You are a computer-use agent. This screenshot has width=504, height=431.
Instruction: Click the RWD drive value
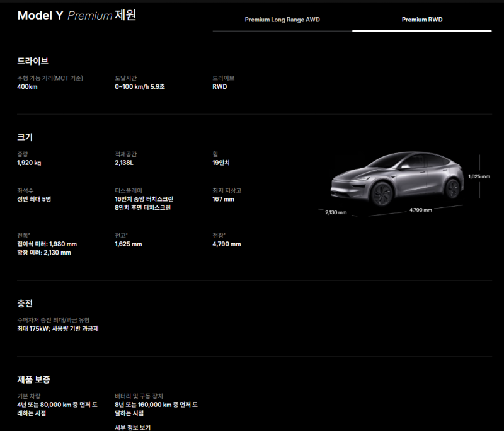click(219, 87)
